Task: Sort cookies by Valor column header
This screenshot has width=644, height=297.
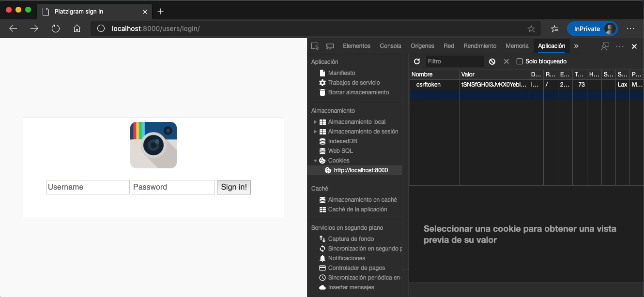Action: 494,74
